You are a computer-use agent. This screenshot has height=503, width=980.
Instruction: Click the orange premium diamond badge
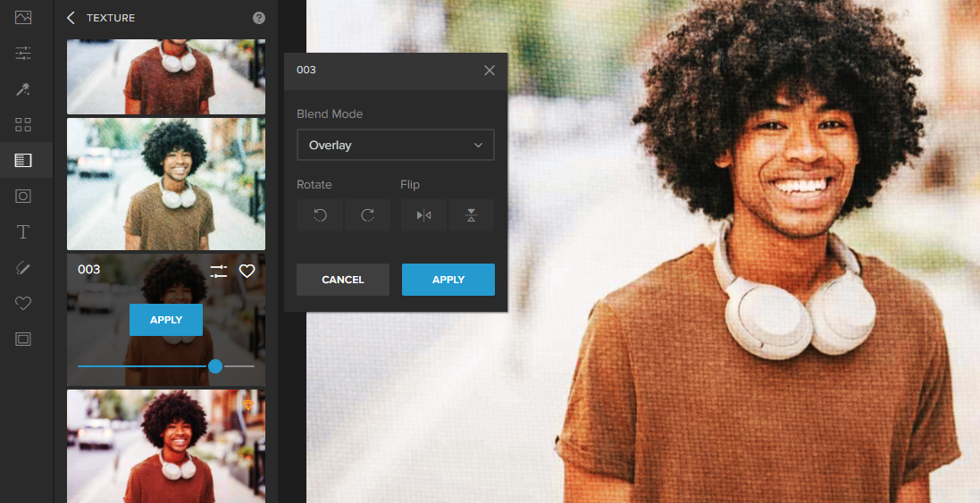248,405
